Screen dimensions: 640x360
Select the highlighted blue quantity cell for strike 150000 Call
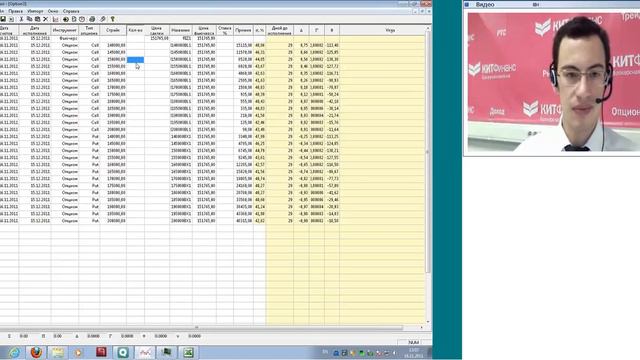136,60
